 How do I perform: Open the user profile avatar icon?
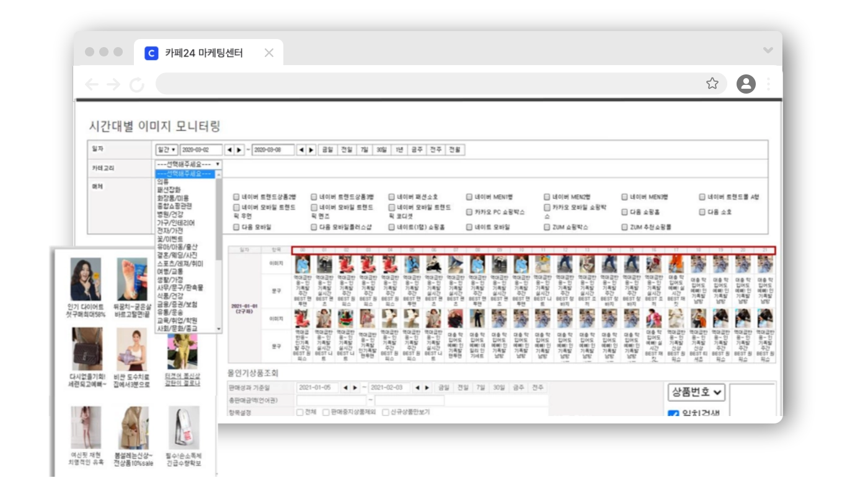tap(746, 84)
